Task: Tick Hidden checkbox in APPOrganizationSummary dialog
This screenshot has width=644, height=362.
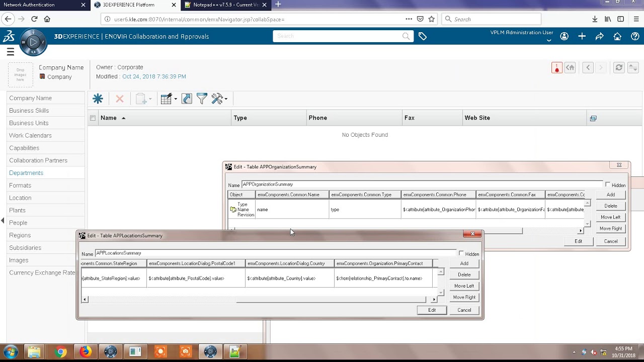Action: tap(608, 185)
